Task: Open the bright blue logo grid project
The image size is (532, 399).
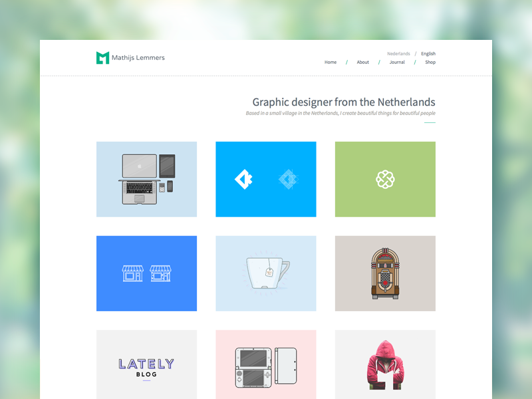Action: tap(266, 179)
